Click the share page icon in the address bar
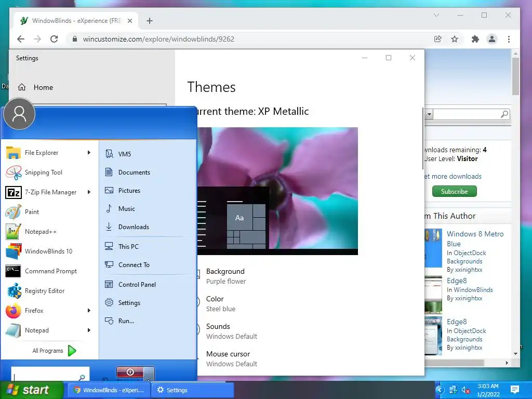The height and width of the screenshot is (399, 532). pos(437,39)
